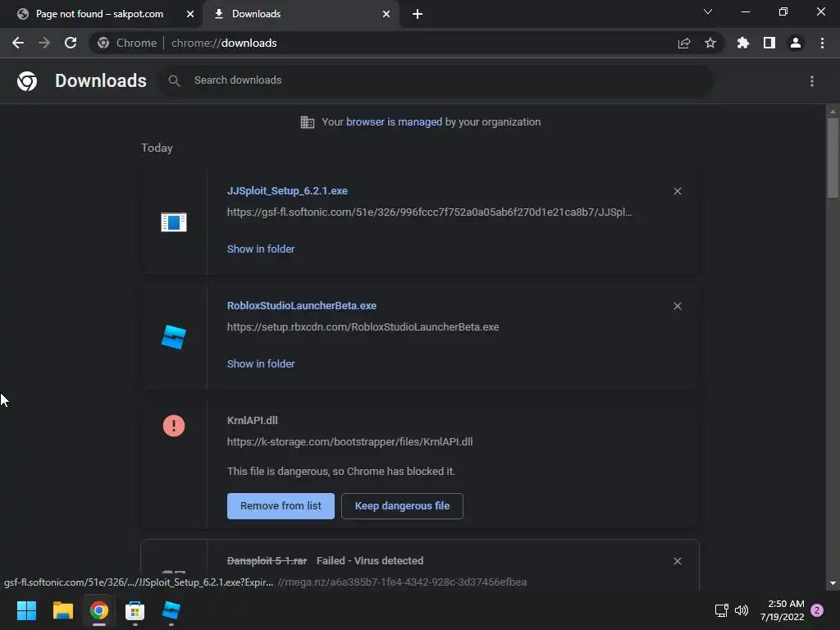Open the notification badge showing 2

[817, 610]
